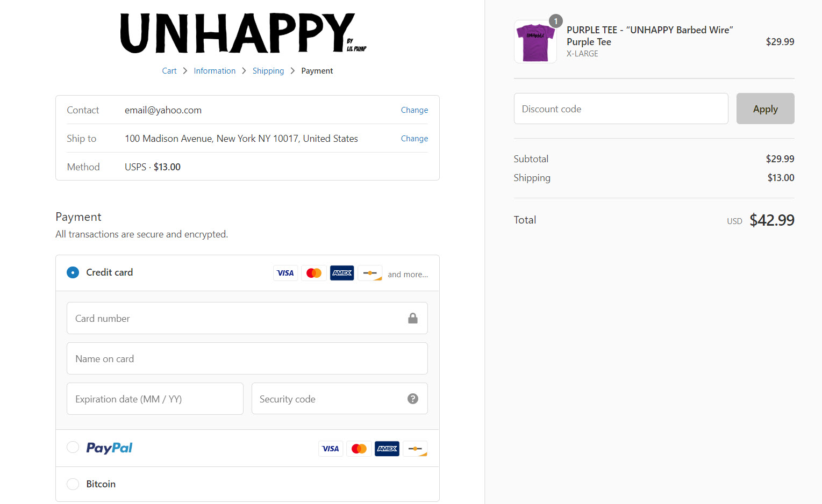The height and width of the screenshot is (504, 822).
Task: Click the Mastercard icon in Credit card row
Action: (x=313, y=273)
